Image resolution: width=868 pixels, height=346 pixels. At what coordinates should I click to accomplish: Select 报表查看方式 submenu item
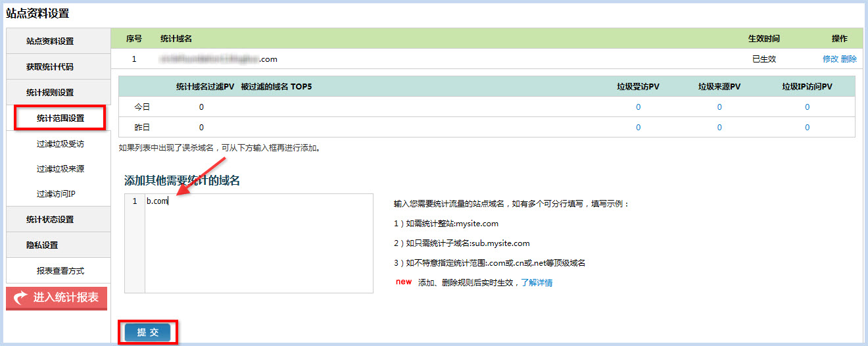point(60,270)
